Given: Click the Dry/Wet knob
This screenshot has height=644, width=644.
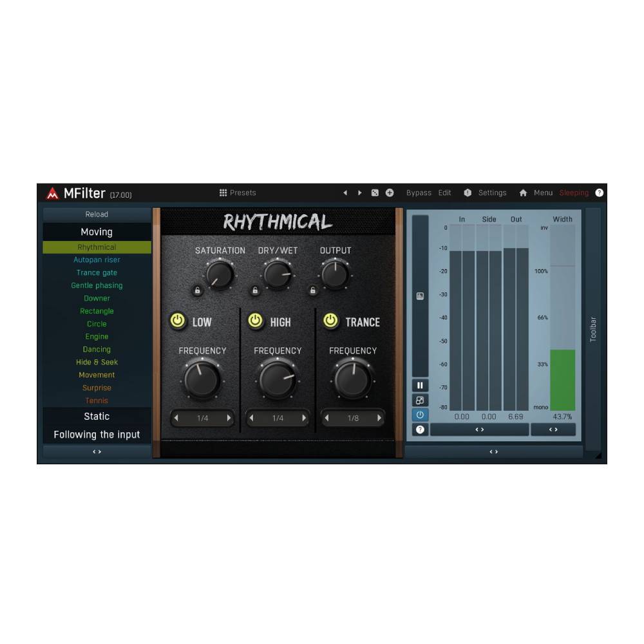Looking at the screenshot, I should (x=278, y=275).
